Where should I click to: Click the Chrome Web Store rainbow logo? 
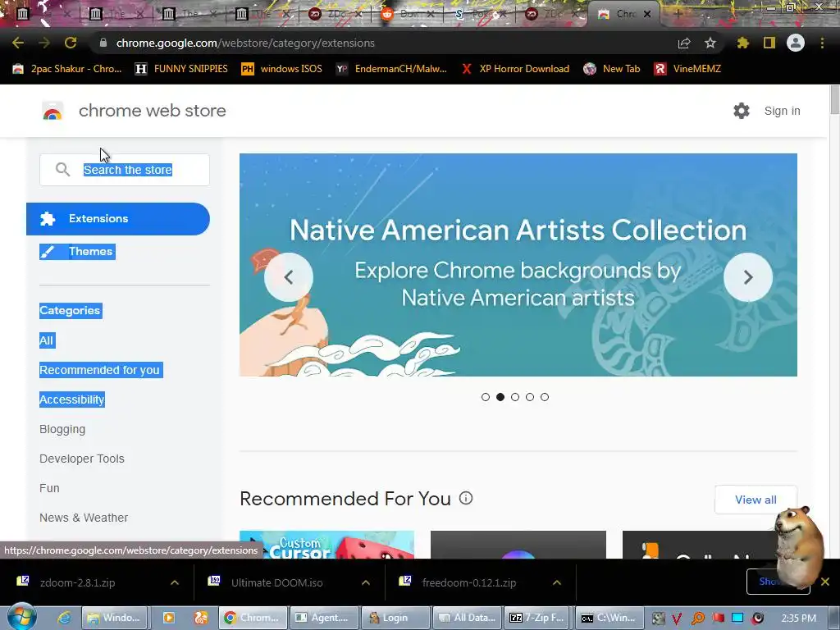[52, 111]
